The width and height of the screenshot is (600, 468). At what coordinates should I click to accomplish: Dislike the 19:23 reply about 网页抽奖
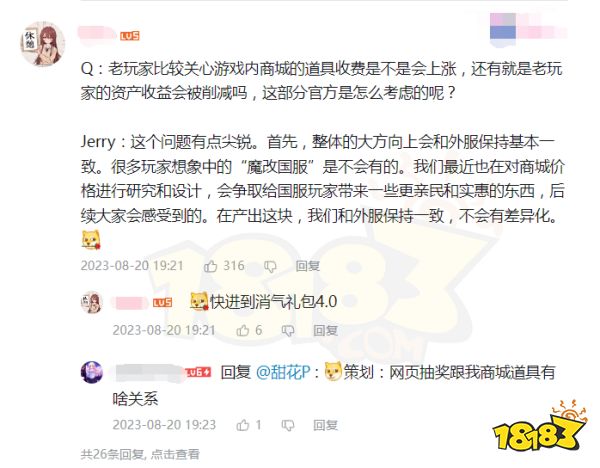point(288,425)
